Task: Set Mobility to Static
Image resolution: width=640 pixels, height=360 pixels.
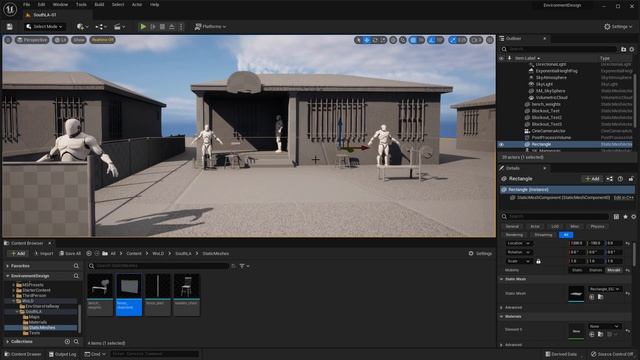Action: click(577, 270)
